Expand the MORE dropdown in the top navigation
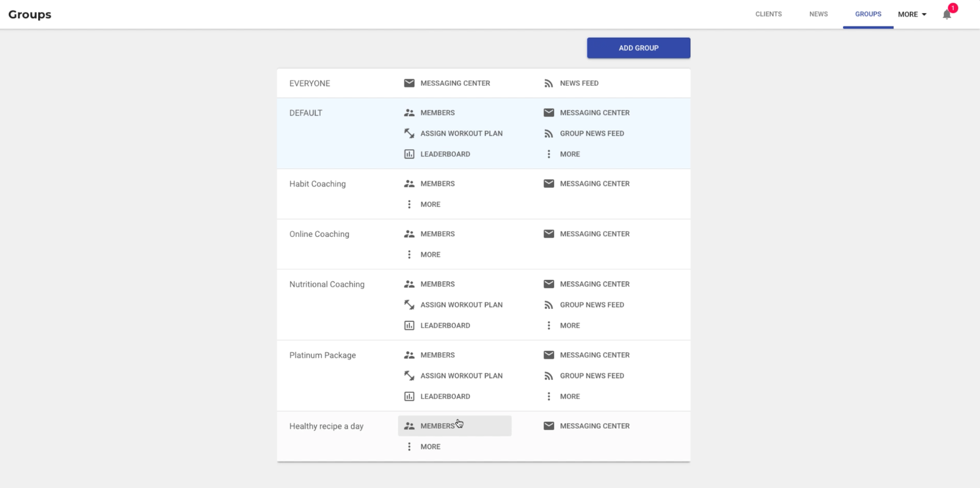Image resolution: width=980 pixels, height=488 pixels. [x=912, y=14]
